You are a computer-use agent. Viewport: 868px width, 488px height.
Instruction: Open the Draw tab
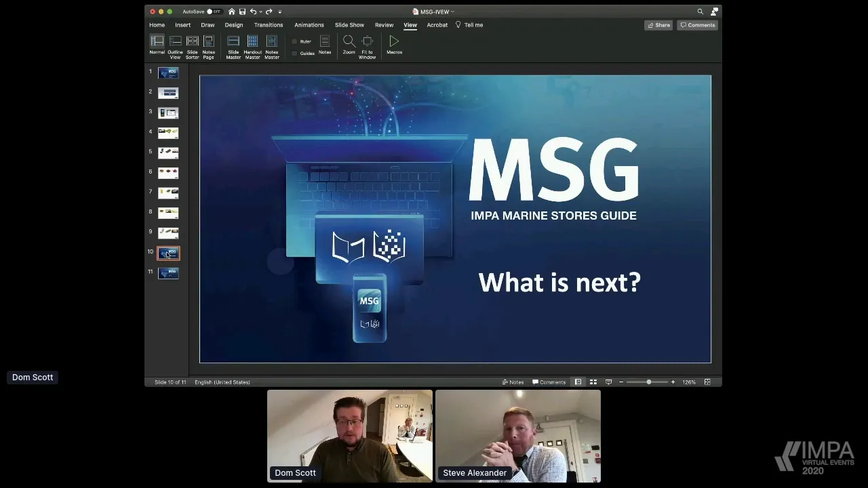tap(208, 25)
